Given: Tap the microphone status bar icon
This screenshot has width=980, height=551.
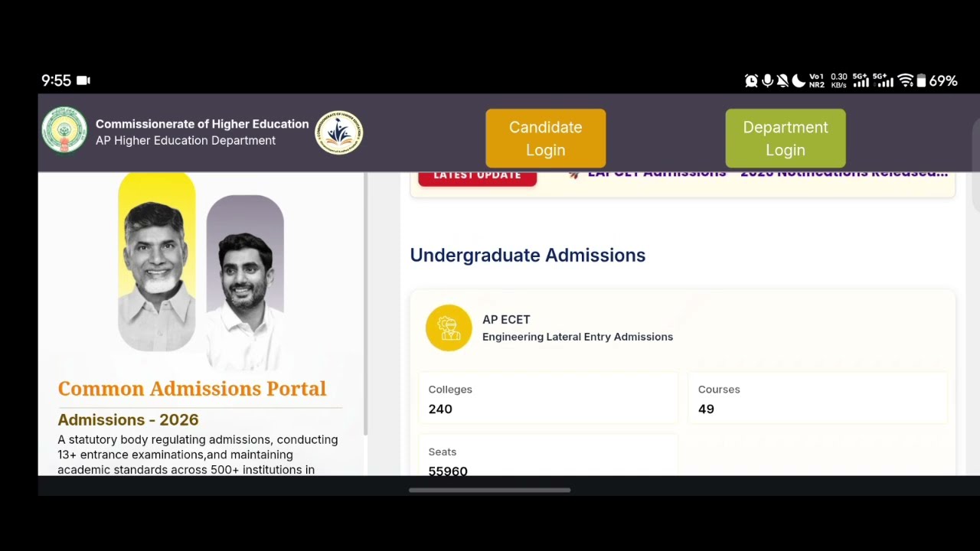Looking at the screenshot, I should coord(767,80).
